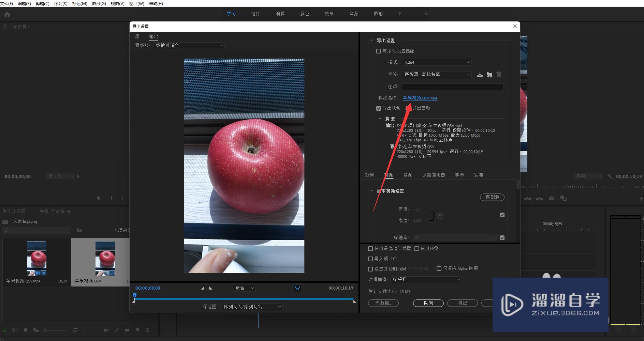Open the Sequence menu

61,3
